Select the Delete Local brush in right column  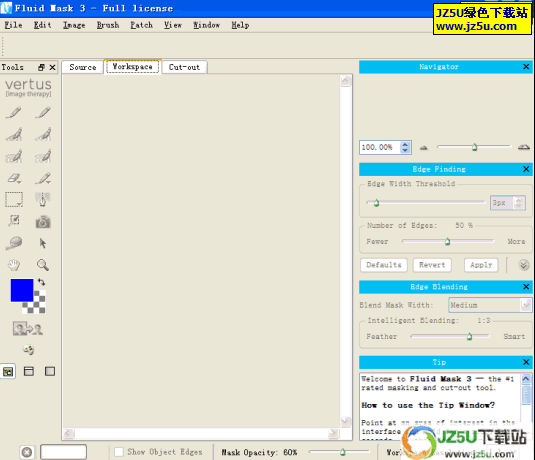[43, 134]
